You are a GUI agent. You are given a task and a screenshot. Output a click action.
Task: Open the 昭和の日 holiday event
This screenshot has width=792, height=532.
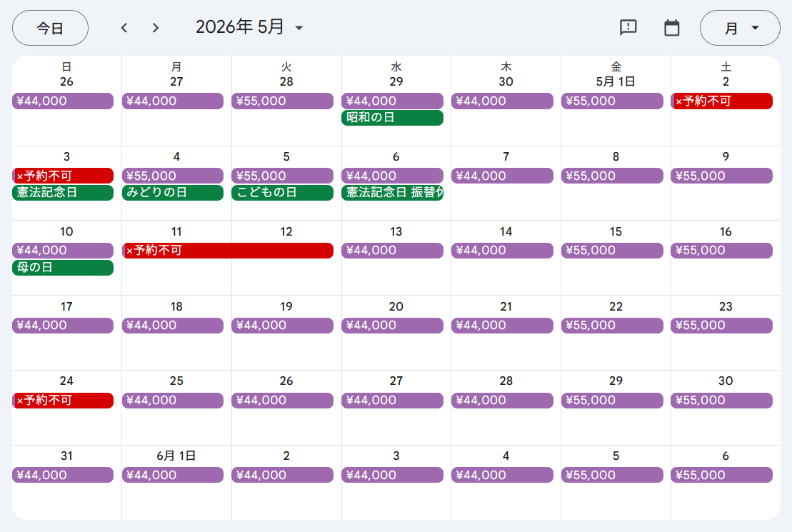[x=392, y=118]
